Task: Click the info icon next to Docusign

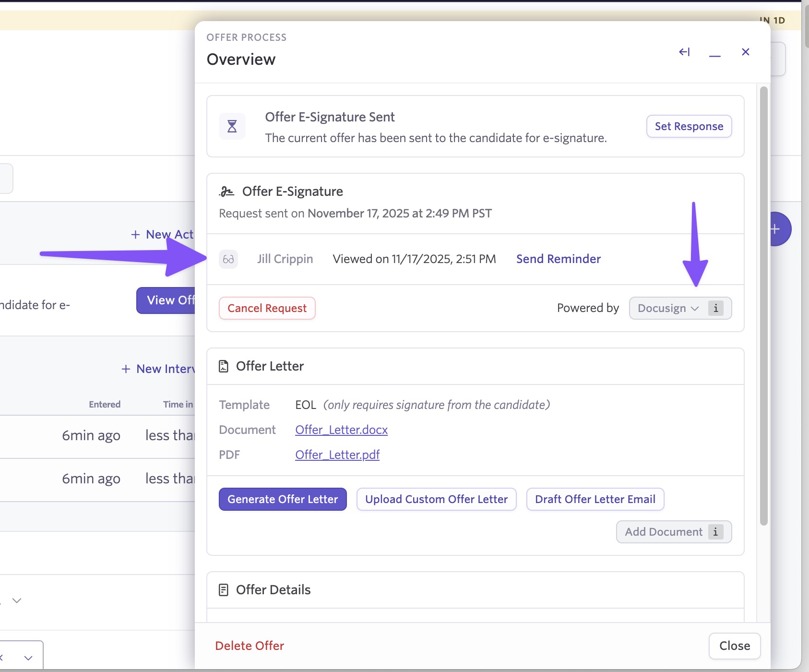Action: click(x=715, y=308)
